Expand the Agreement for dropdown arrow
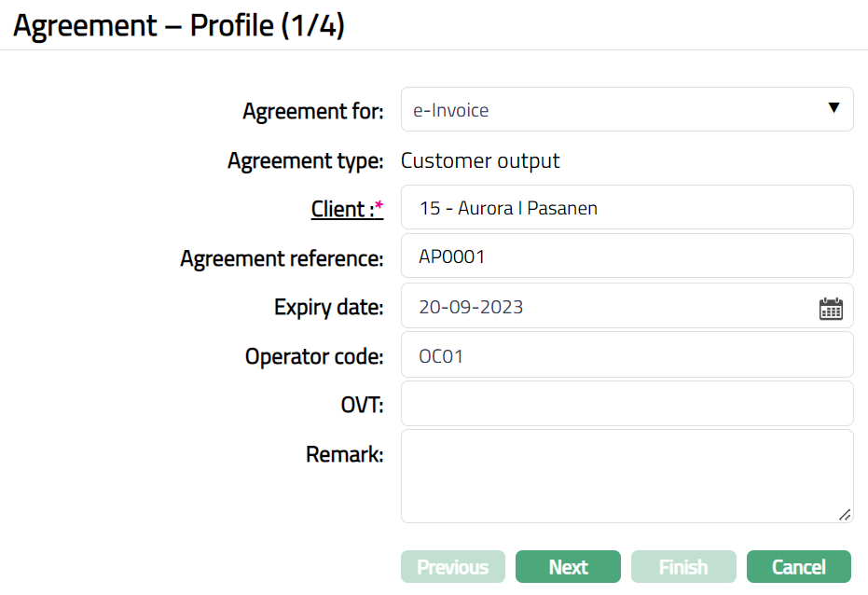This screenshot has height=595, width=868. (x=834, y=108)
